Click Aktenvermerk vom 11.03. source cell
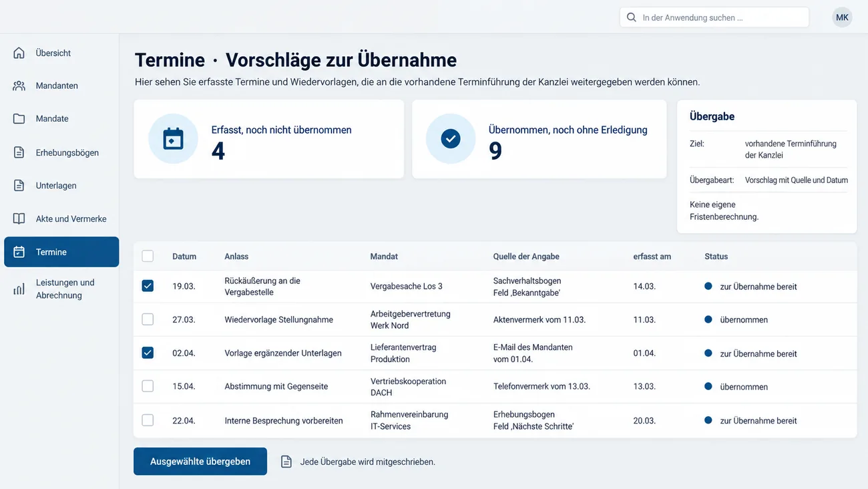This screenshot has height=489, width=868. click(539, 320)
